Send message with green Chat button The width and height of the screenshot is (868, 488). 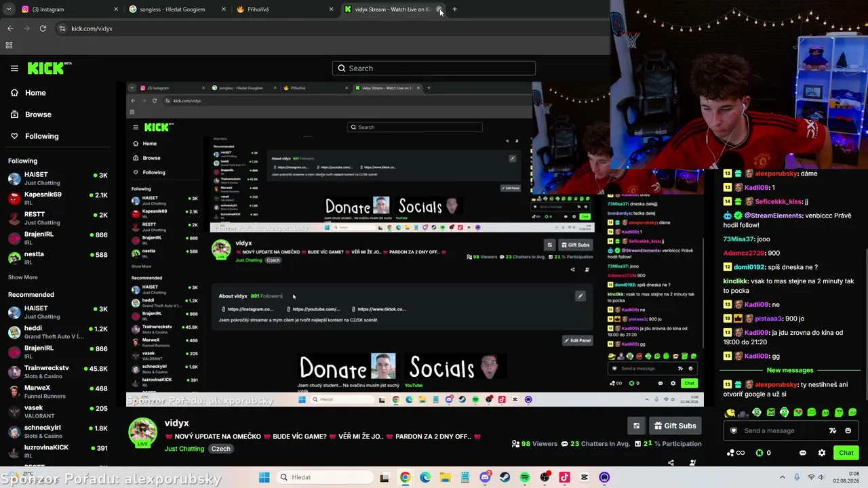click(x=846, y=453)
